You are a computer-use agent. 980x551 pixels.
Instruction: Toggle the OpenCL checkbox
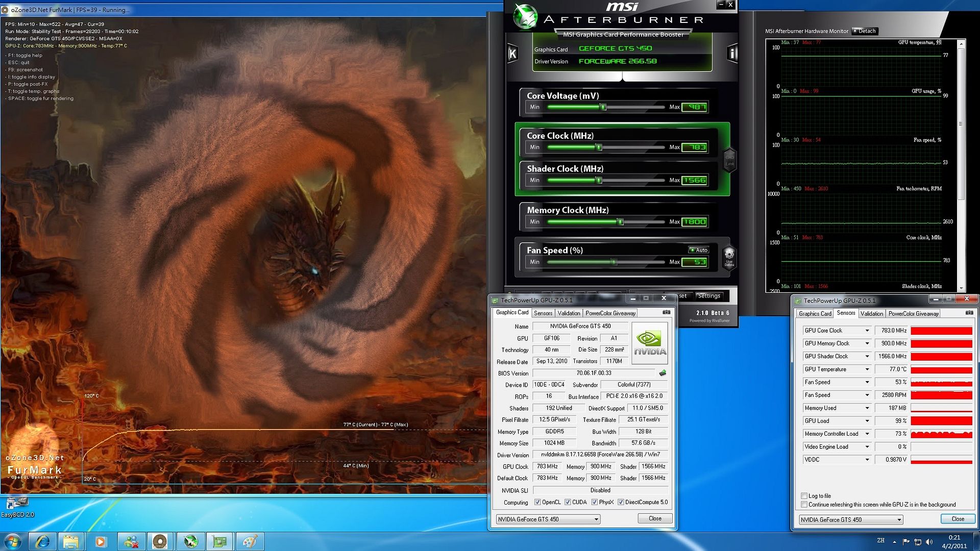coord(537,502)
